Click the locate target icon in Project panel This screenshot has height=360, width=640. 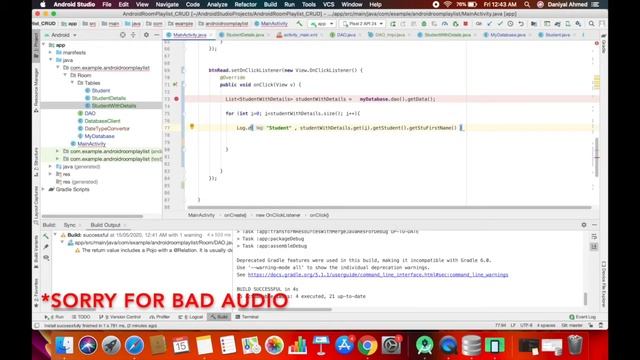click(x=122, y=35)
